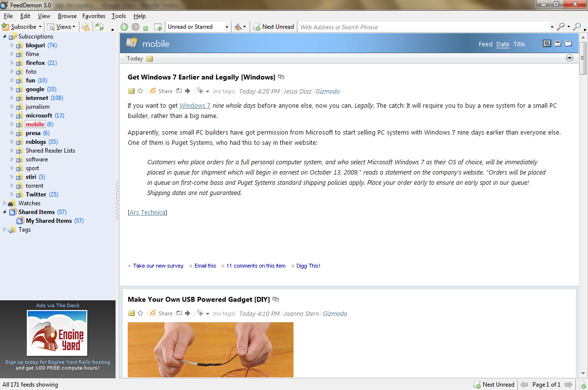
Task: Open the Browse menu
Action: [x=67, y=16]
